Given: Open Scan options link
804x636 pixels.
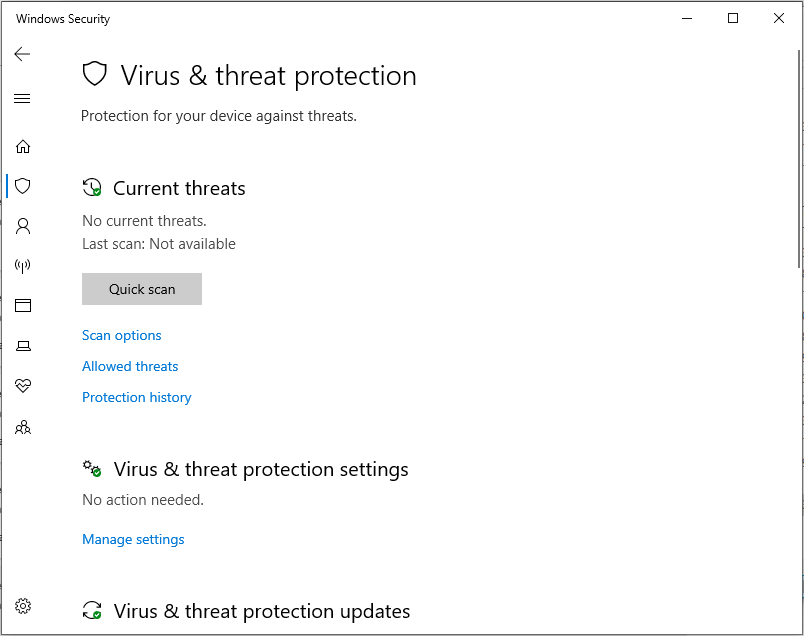Looking at the screenshot, I should point(122,335).
